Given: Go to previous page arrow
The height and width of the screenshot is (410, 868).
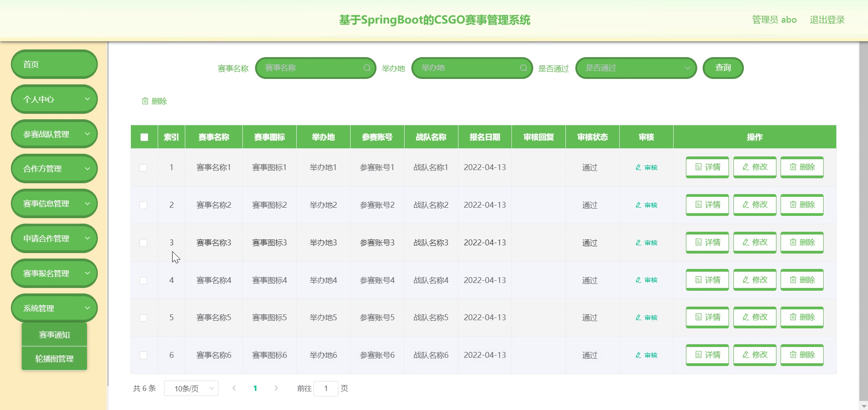Looking at the screenshot, I should tap(234, 388).
